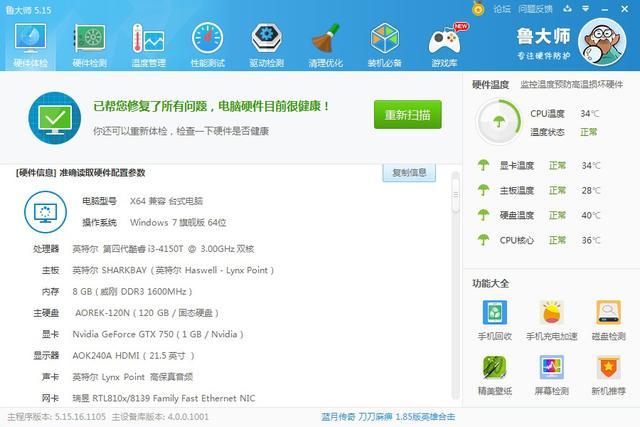Click the hardware info scrollbar down arrow
Viewport: 640px width, 427px height.
pos(456,397)
